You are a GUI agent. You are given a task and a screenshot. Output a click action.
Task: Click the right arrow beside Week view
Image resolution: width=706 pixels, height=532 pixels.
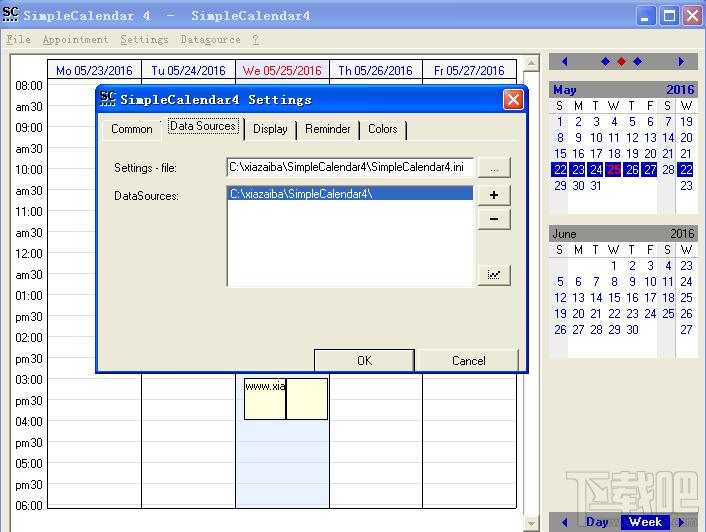tap(681, 522)
